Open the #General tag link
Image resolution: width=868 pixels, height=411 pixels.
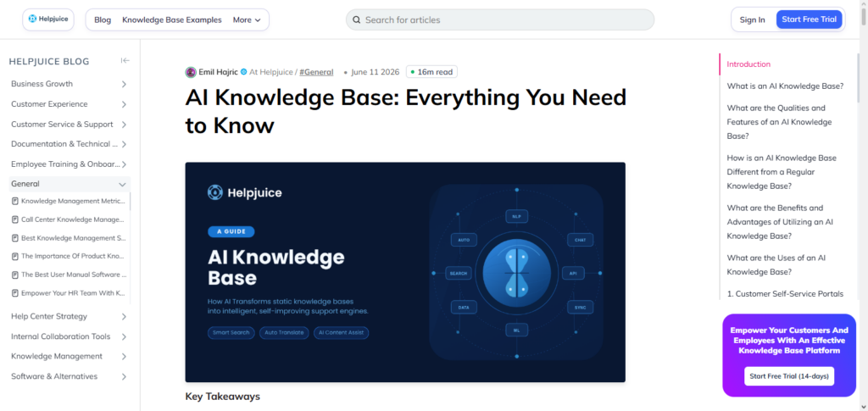(x=316, y=72)
